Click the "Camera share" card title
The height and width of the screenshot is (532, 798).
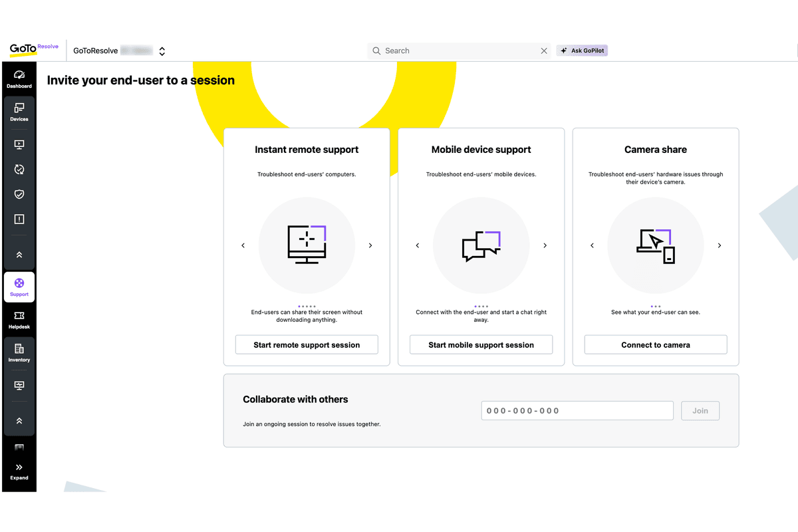click(656, 150)
